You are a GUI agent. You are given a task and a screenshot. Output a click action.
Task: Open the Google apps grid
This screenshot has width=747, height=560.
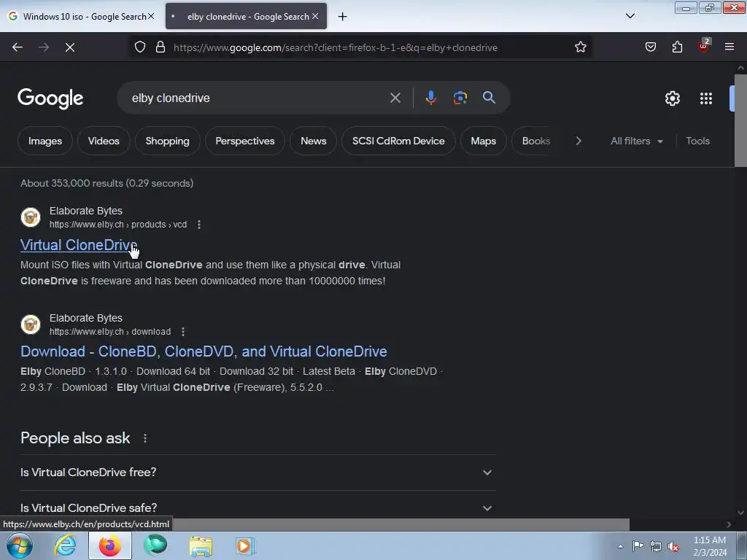[x=706, y=98]
